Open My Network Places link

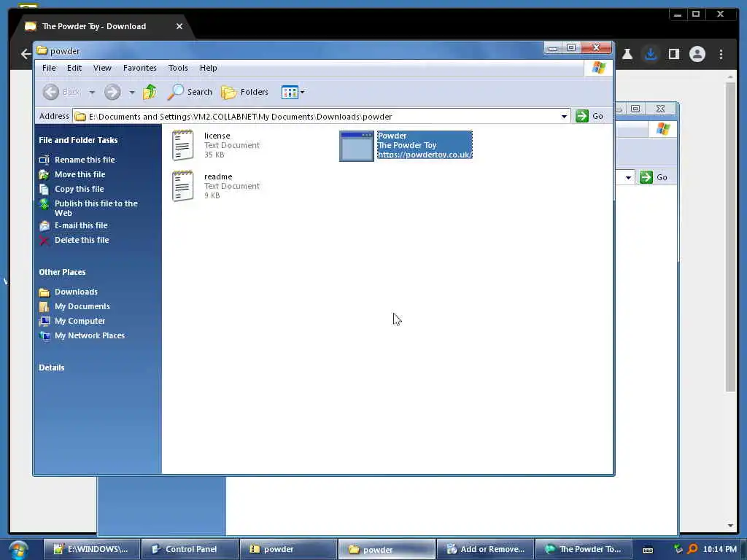(90, 335)
